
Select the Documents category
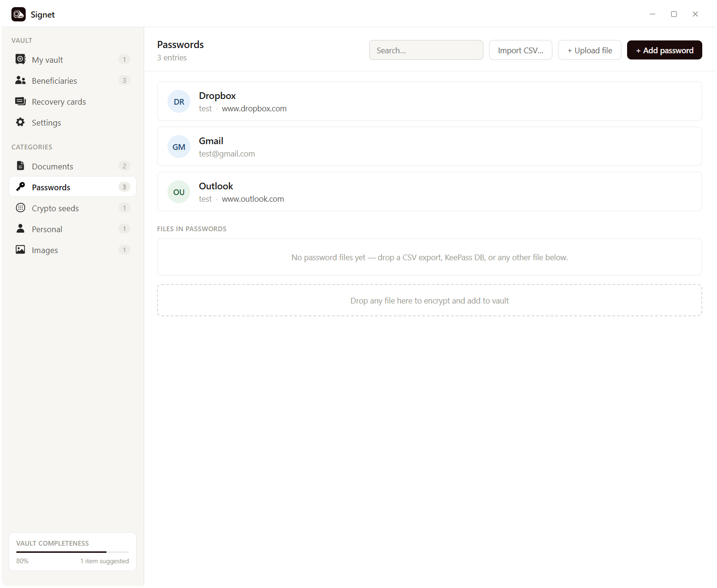(x=72, y=166)
